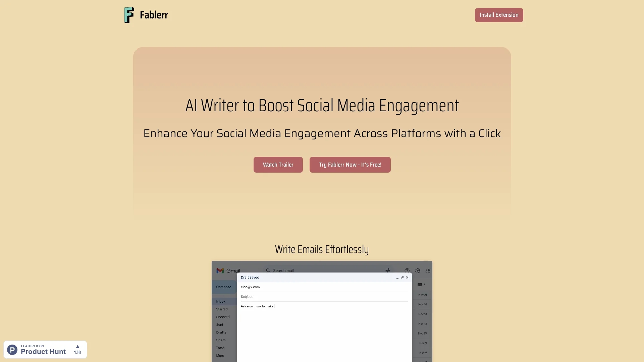The height and width of the screenshot is (362, 644).
Task: Click the Install Extension button
Action: pyautogui.click(x=499, y=15)
